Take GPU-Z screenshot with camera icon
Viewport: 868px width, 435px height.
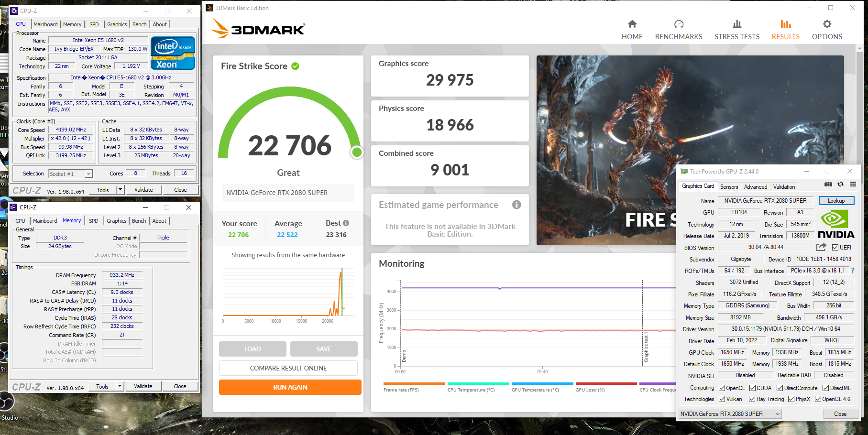828,185
